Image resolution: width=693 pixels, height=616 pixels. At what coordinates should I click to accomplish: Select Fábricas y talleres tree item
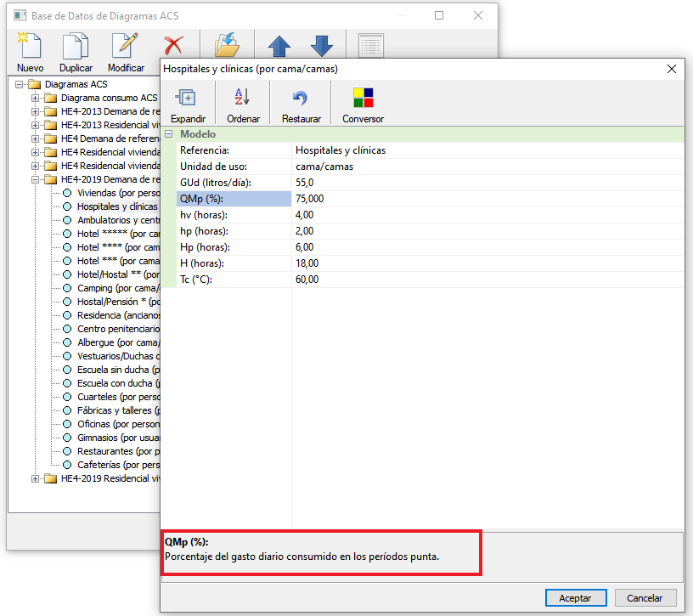click(118, 410)
